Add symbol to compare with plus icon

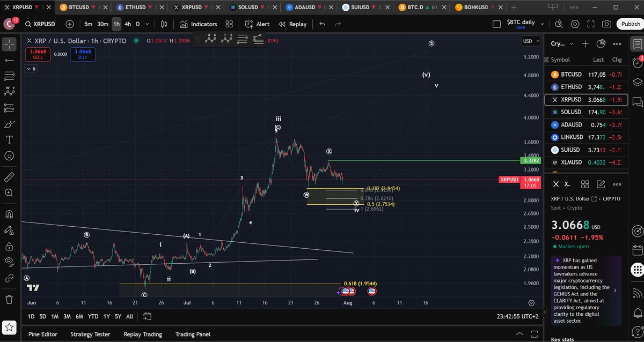pos(70,24)
